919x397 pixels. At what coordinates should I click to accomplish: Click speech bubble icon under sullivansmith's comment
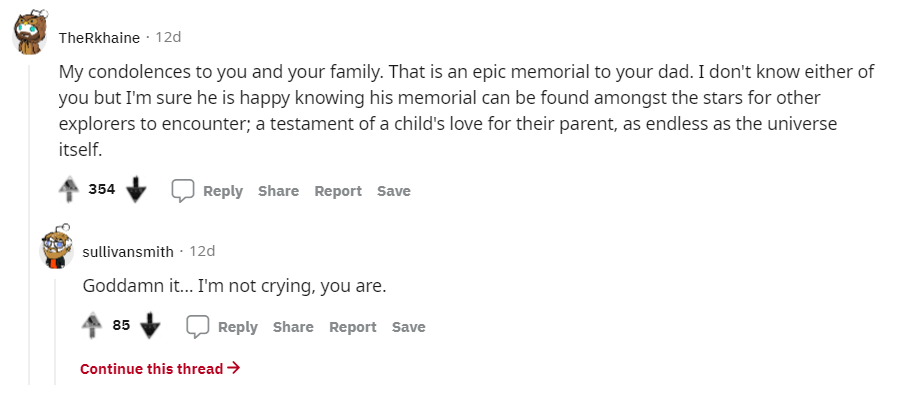(198, 327)
